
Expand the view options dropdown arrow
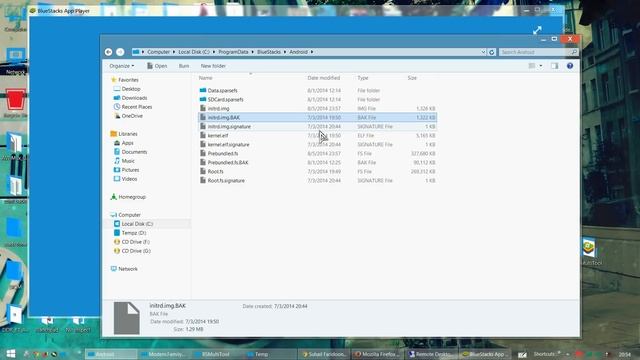541,66
